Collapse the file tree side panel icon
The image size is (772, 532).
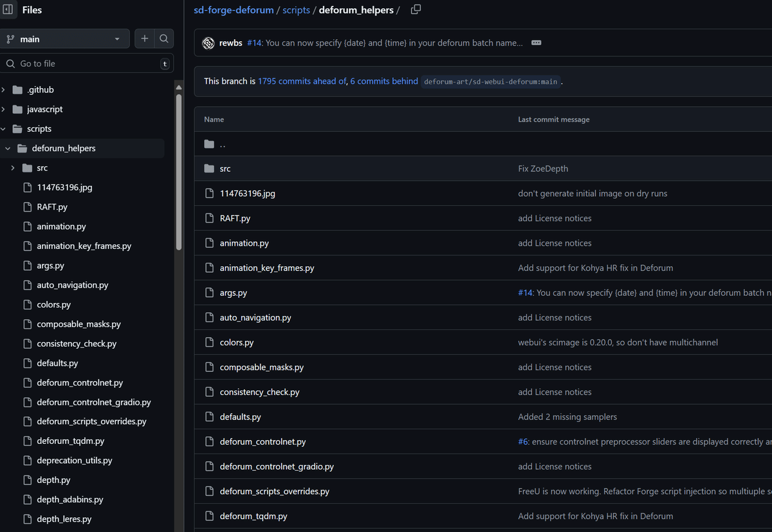[x=8, y=10]
